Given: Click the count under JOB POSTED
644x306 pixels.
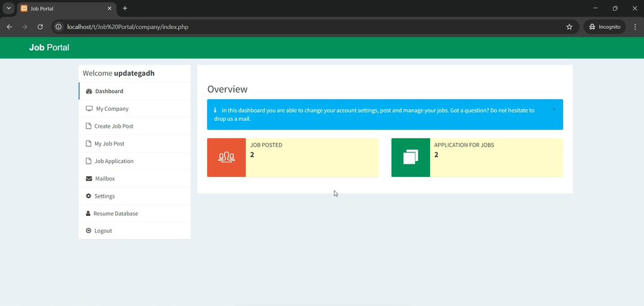Looking at the screenshot, I should (252, 155).
